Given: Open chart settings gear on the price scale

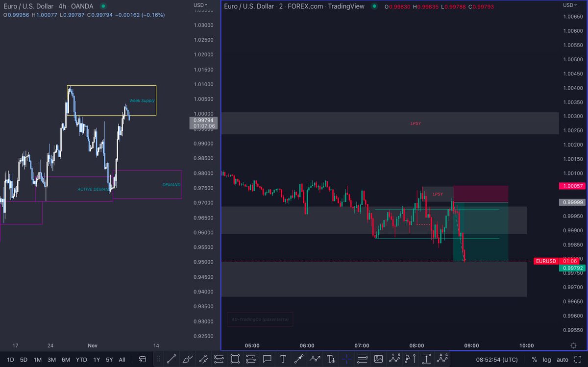Looking at the screenshot, I should (573, 345).
